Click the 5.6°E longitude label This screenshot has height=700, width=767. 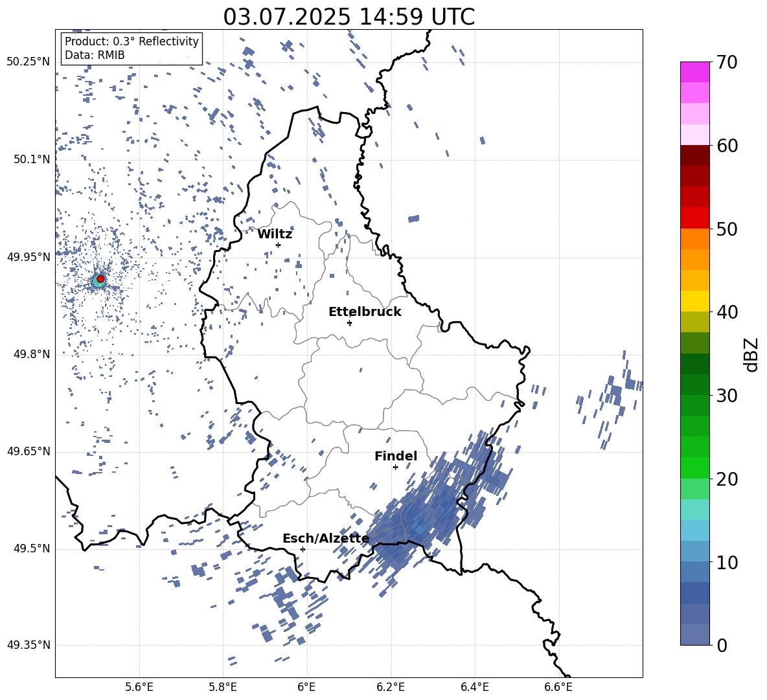coord(139,687)
